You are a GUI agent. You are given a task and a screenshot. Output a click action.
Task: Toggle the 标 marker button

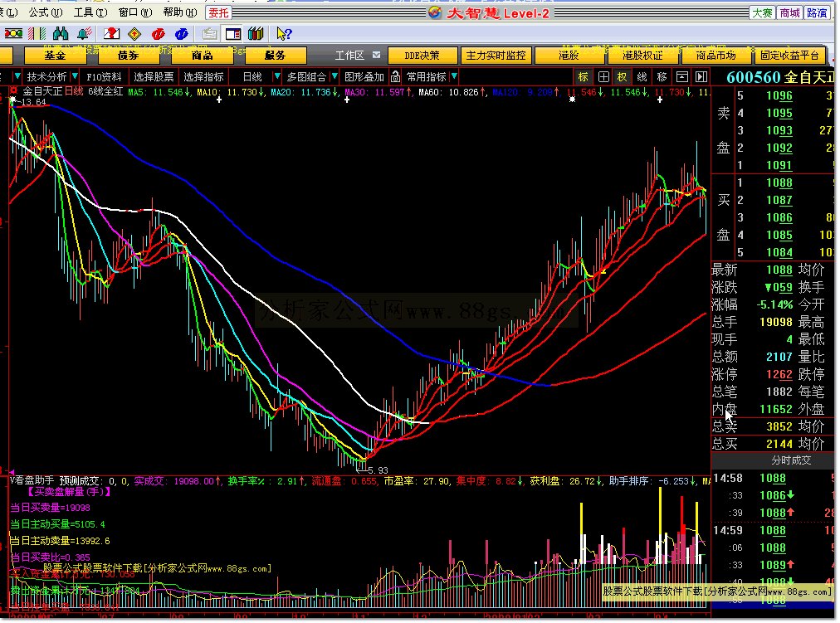coord(583,77)
